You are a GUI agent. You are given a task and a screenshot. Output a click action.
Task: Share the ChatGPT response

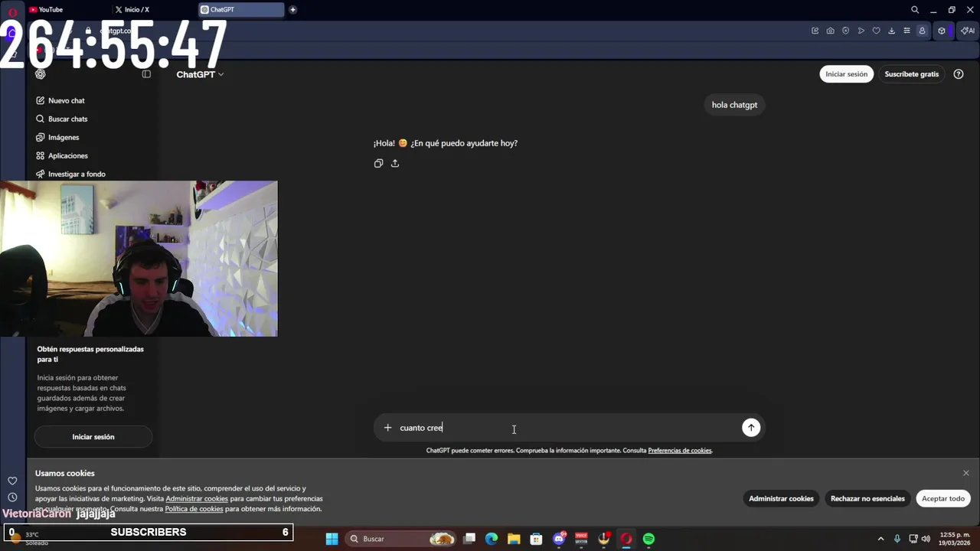[x=395, y=163]
